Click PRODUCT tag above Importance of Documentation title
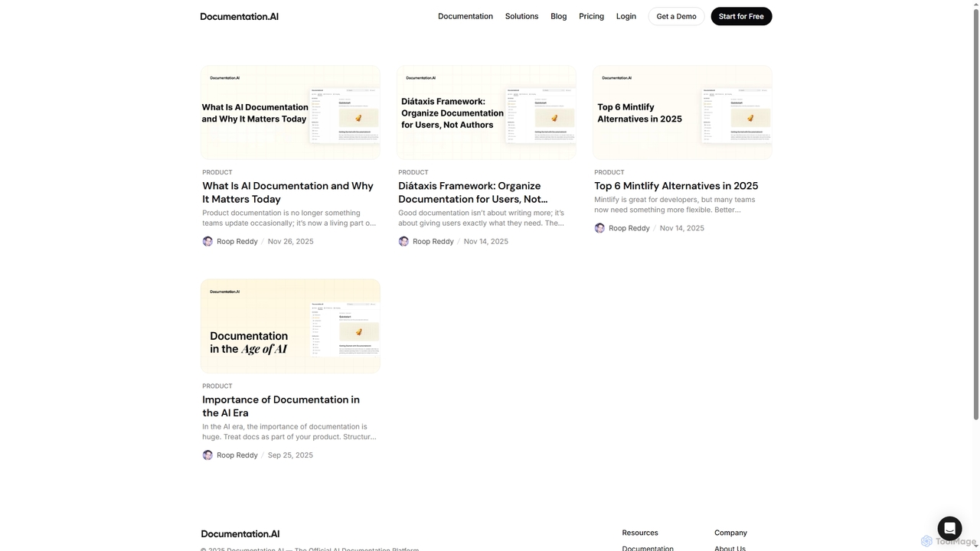The image size is (980, 551). [217, 386]
